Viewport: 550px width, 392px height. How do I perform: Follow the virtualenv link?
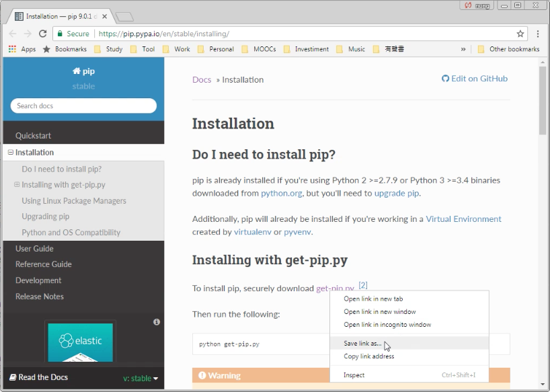pos(253,232)
